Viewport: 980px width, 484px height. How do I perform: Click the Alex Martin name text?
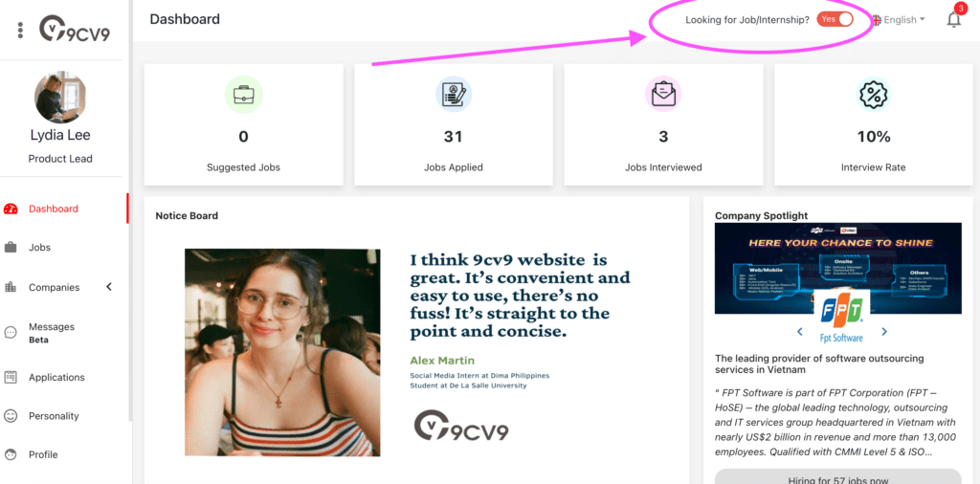click(442, 361)
